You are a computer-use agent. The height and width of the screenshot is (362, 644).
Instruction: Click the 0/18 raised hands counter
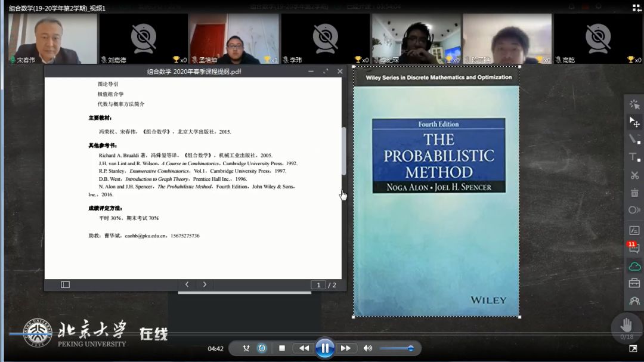[x=627, y=337]
